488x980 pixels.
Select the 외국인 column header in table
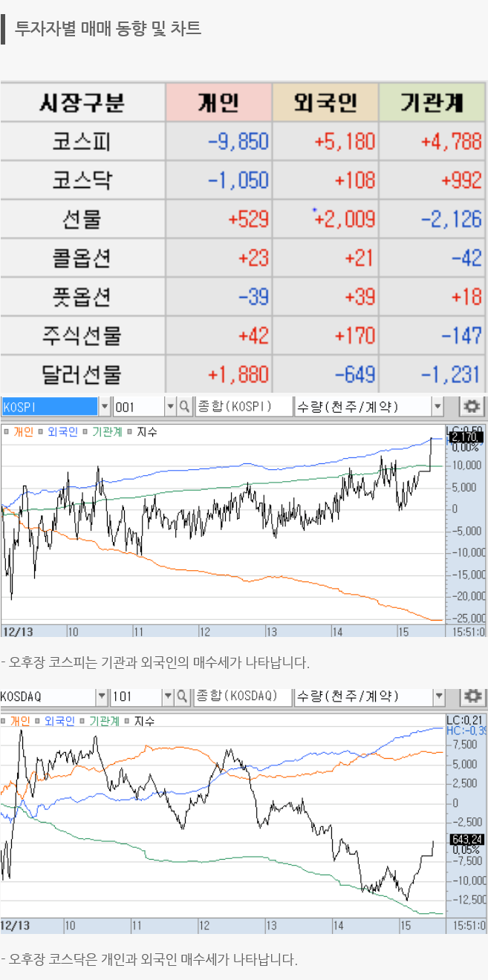click(325, 102)
